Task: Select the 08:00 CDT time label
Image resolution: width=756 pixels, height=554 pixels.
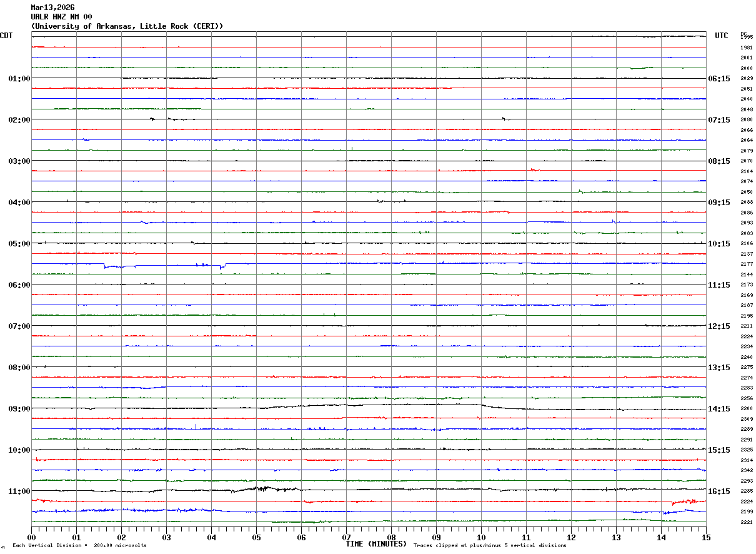Action: (19, 368)
